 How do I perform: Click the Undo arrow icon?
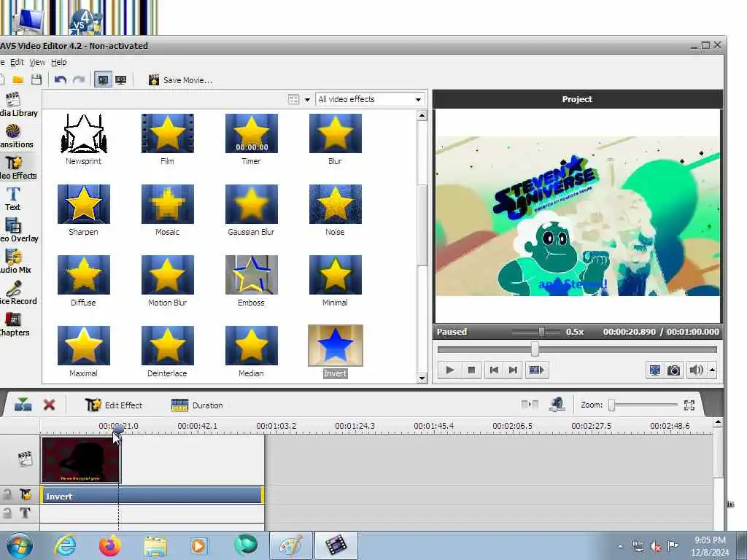pyautogui.click(x=60, y=79)
